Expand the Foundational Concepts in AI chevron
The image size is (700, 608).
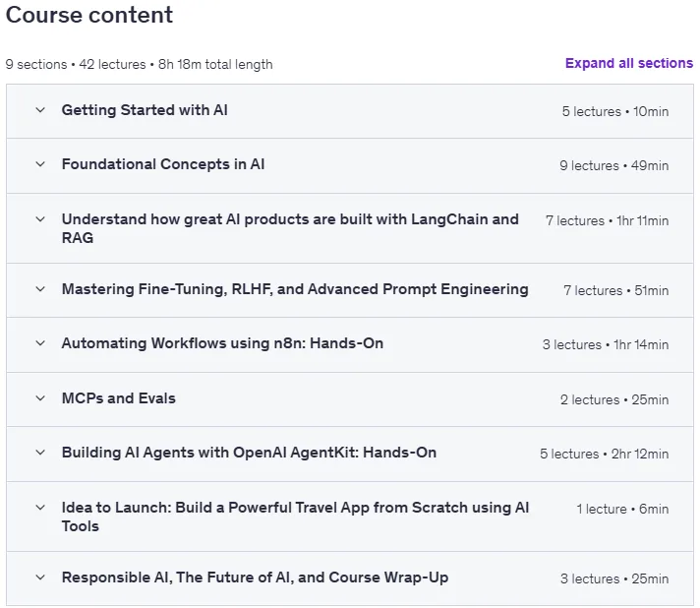40,164
